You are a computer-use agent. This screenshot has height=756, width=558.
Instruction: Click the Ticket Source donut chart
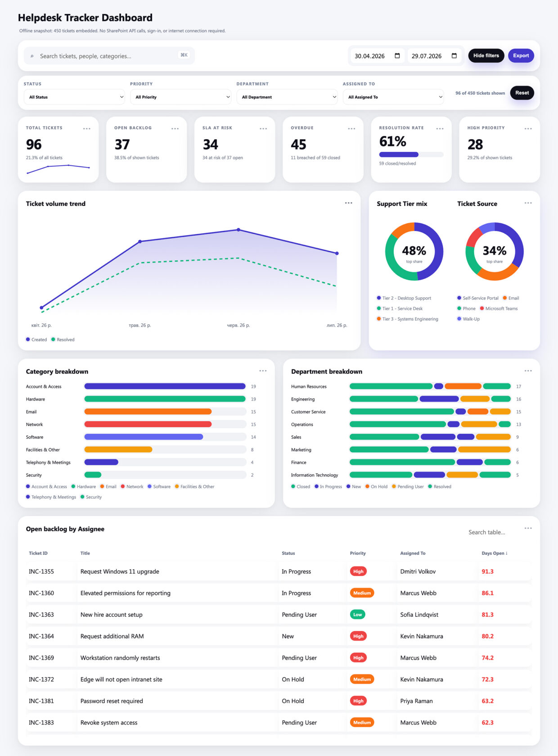(495, 251)
